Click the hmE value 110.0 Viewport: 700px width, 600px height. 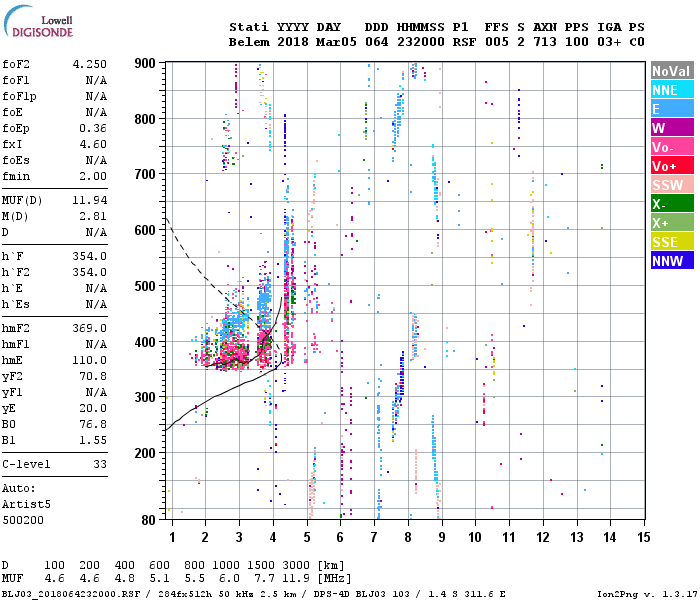[90, 361]
